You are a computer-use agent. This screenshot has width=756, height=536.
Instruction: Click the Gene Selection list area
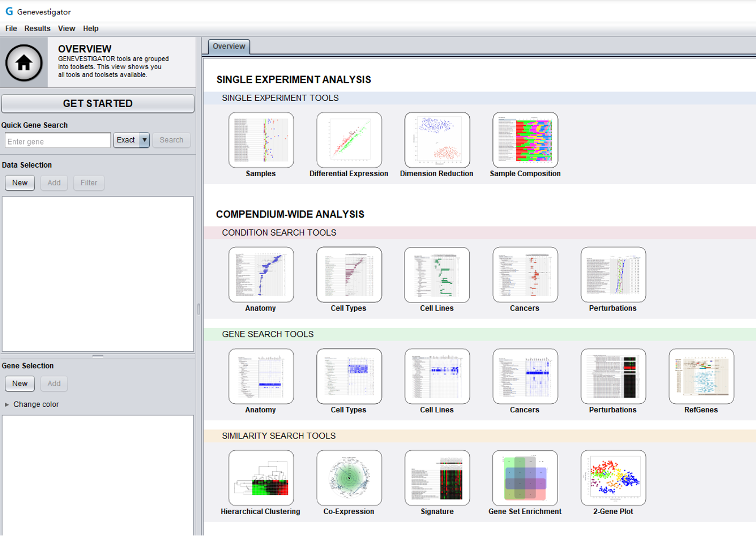[x=98, y=475]
